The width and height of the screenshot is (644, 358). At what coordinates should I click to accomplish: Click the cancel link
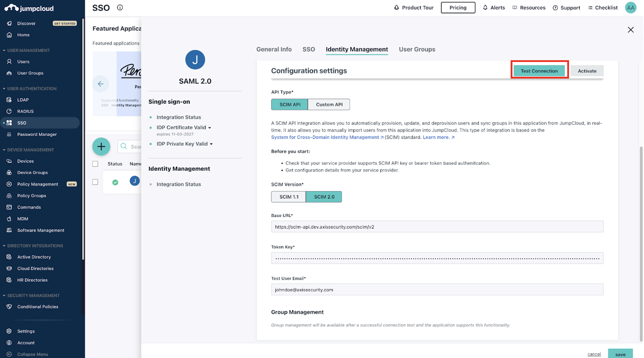click(x=594, y=354)
